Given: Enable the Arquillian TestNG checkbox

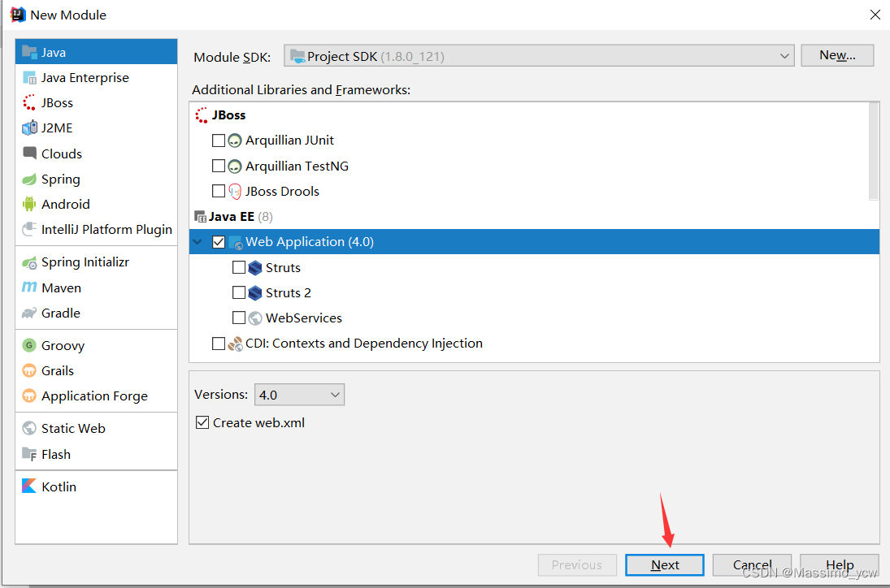Looking at the screenshot, I should (x=219, y=166).
